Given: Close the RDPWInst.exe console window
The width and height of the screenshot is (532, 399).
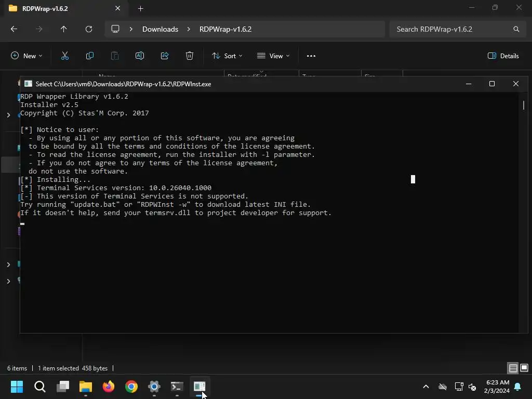Looking at the screenshot, I should pos(516,84).
